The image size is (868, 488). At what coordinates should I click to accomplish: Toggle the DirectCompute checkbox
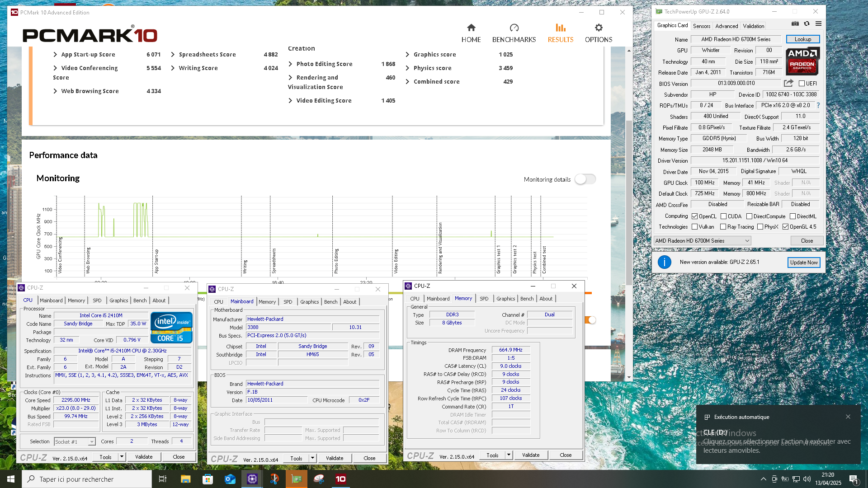coord(749,216)
